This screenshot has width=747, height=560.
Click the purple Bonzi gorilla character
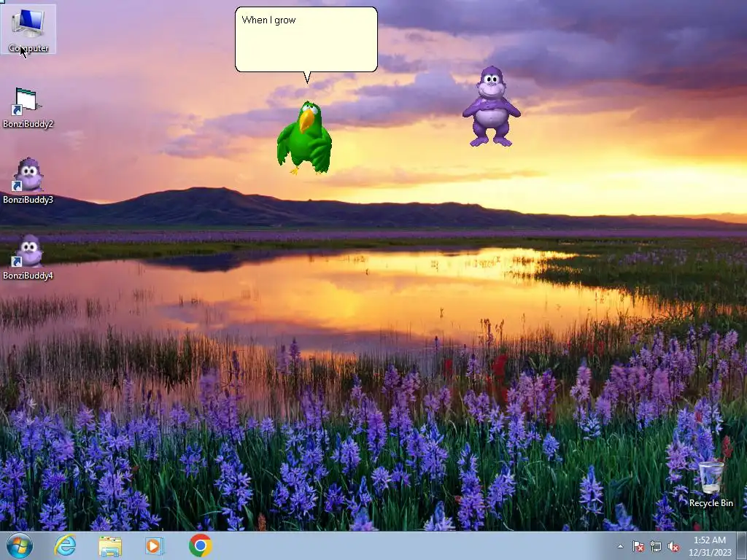click(491, 106)
